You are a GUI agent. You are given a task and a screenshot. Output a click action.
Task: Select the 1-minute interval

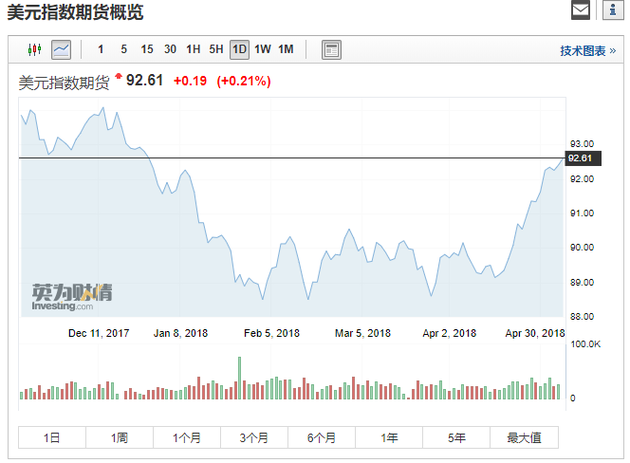pyautogui.click(x=100, y=49)
